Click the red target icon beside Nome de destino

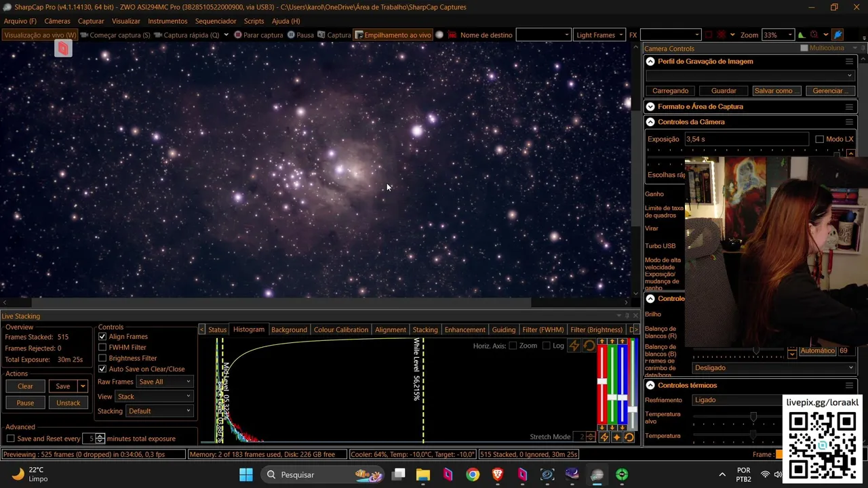452,35
